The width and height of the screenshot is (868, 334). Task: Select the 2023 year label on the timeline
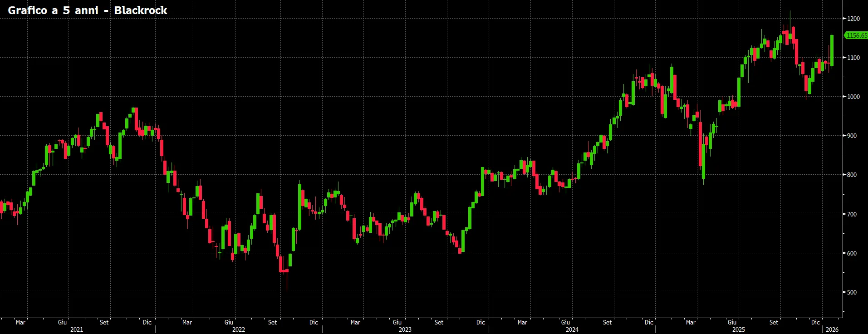click(405, 329)
